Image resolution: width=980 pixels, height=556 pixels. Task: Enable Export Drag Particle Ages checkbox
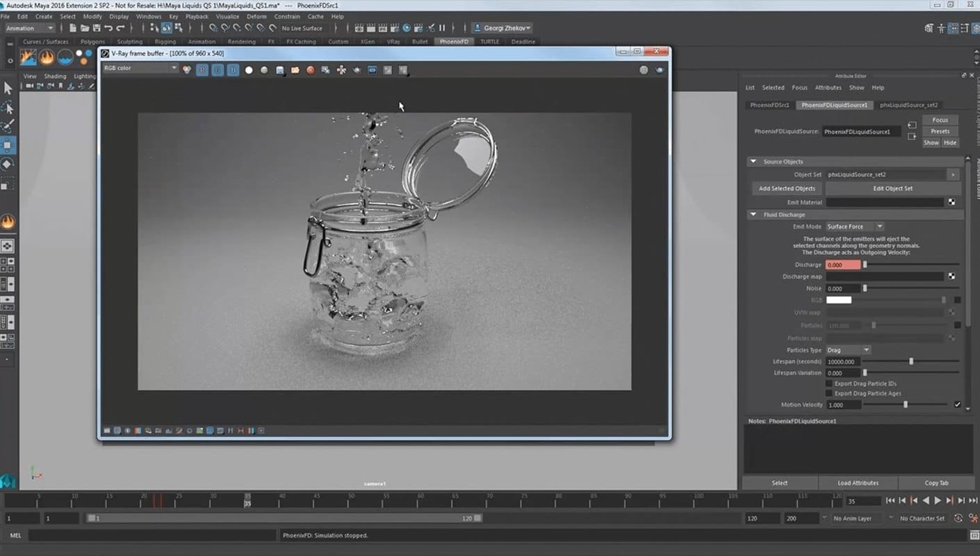pos(828,393)
